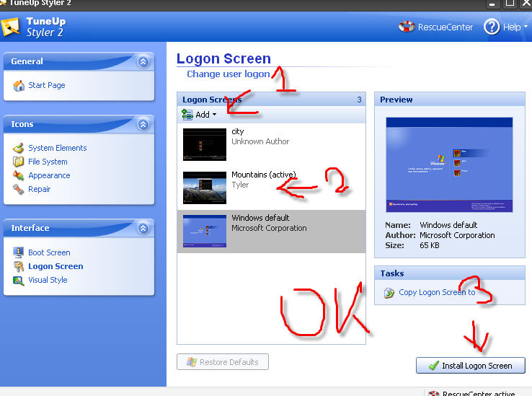Image resolution: width=532 pixels, height=396 pixels.
Task: Select 'Windows default' list entry name
Action: 260,218
